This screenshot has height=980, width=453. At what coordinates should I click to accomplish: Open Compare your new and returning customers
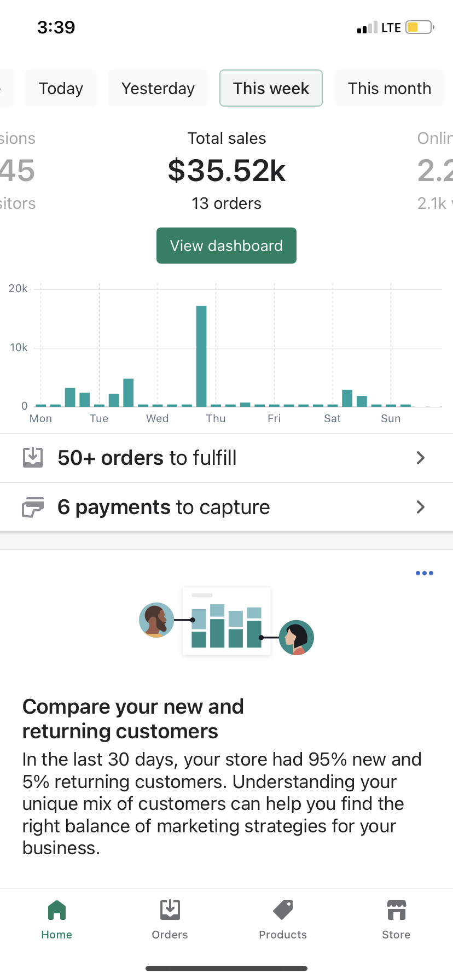pos(133,719)
